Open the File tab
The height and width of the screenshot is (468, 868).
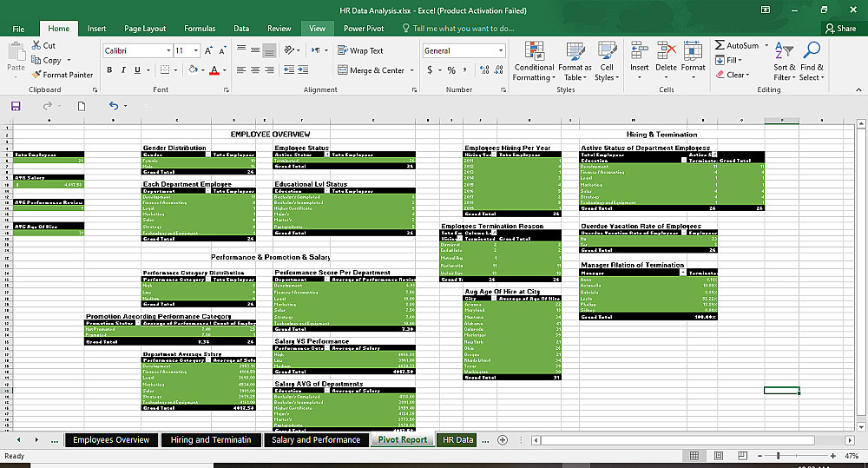click(18, 29)
